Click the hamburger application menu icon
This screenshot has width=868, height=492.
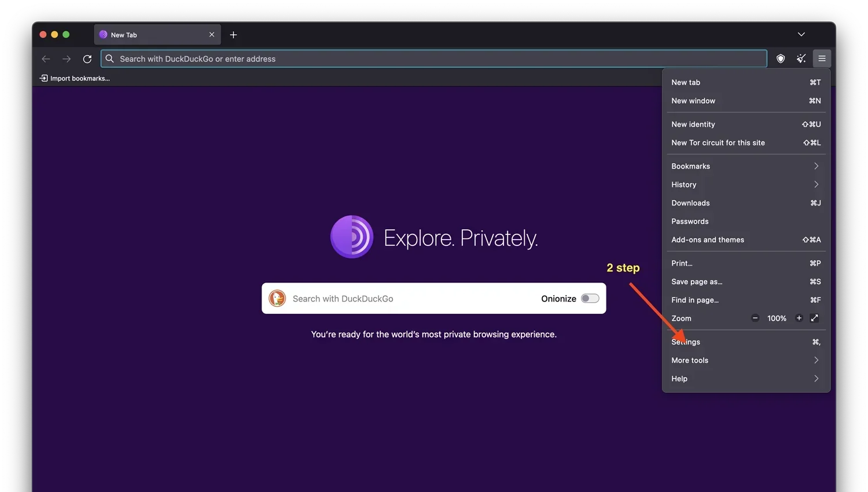pos(822,58)
